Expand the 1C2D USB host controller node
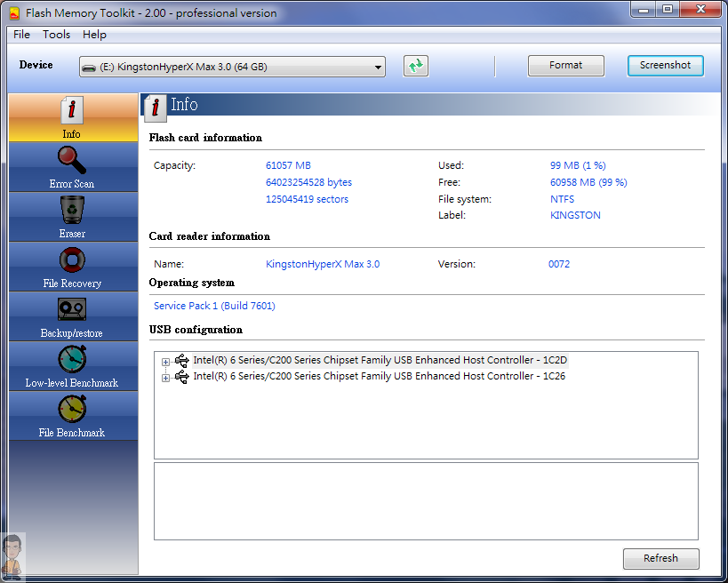The image size is (728, 583). coord(165,362)
